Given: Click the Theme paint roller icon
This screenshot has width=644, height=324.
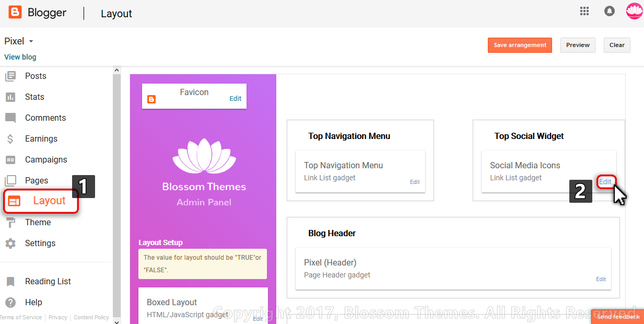Looking at the screenshot, I should tap(10, 223).
